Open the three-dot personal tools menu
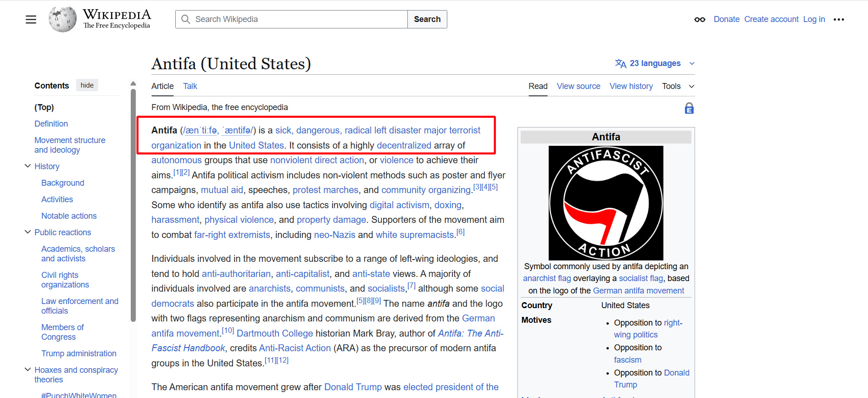868x398 pixels. 839,19
